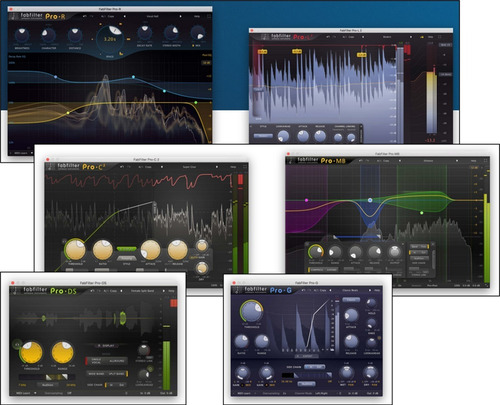Click Pro-L 2 Lookahead knob

click(283, 136)
